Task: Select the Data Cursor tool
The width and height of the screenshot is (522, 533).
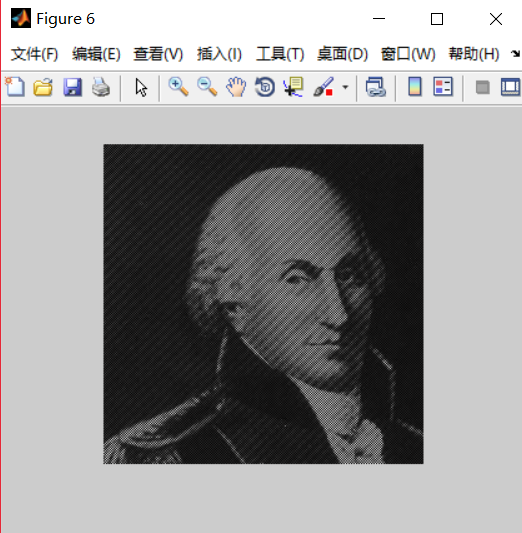Action: pos(293,87)
